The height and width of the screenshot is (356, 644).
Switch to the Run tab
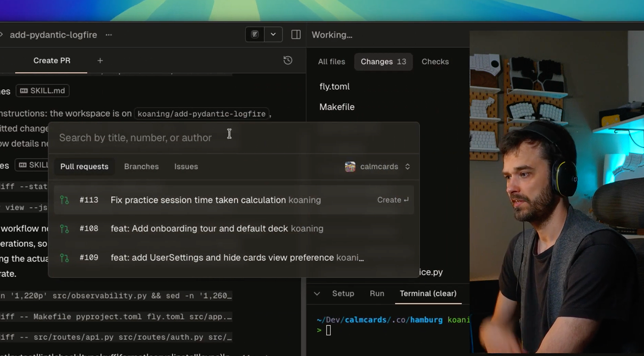(x=377, y=293)
